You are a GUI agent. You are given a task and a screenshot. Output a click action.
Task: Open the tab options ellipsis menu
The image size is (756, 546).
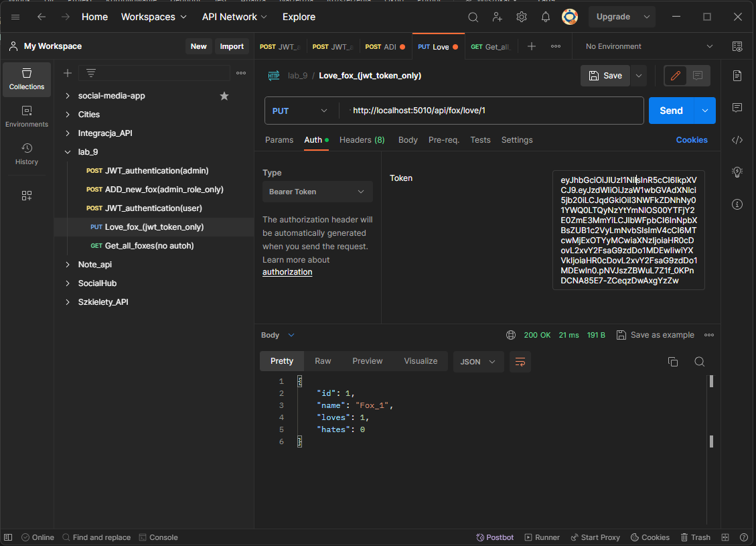coord(555,46)
